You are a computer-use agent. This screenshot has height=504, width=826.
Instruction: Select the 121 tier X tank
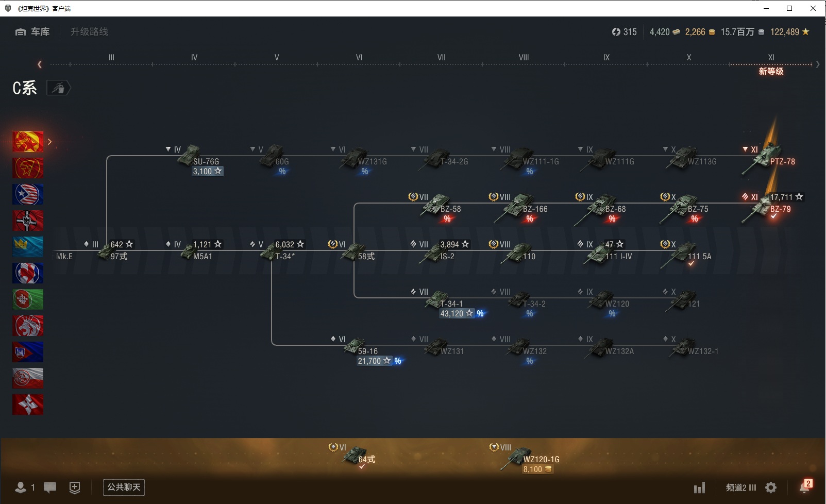[x=681, y=299]
